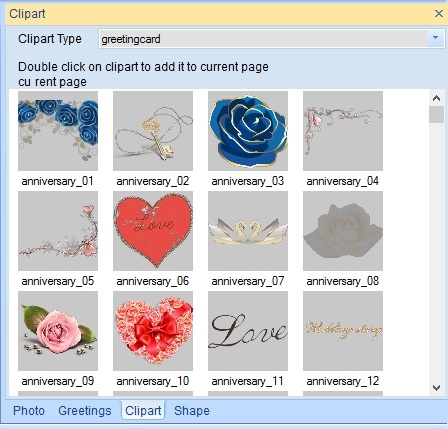
Task: Select the anniversary_05 pink vine clipart
Action: click(58, 231)
